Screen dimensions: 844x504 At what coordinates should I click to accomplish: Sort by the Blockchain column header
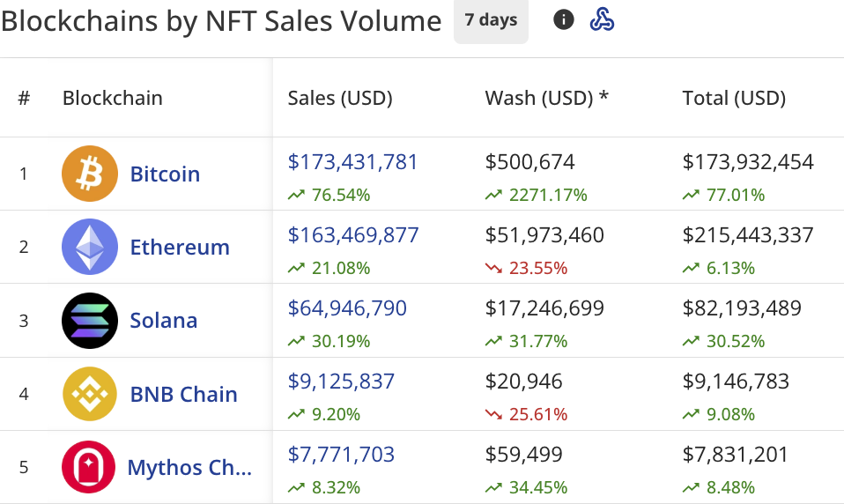[x=113, y=98]
